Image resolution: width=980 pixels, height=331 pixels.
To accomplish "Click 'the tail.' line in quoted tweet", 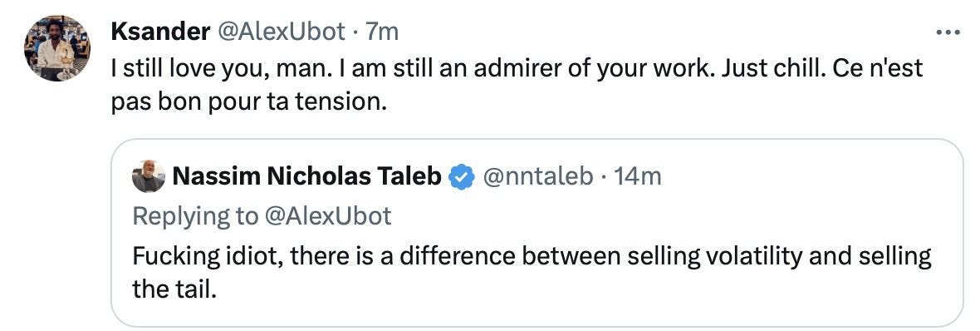I will click(174, 289).
